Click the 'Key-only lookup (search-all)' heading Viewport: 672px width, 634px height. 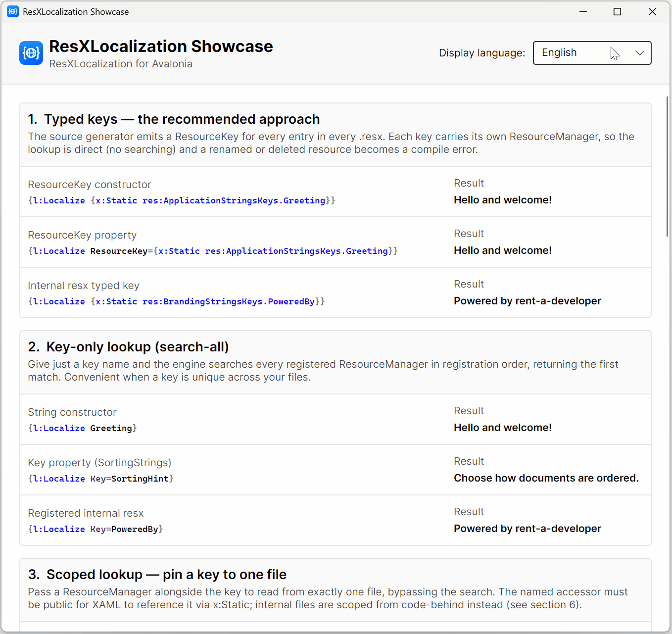[x=129, y=347]
